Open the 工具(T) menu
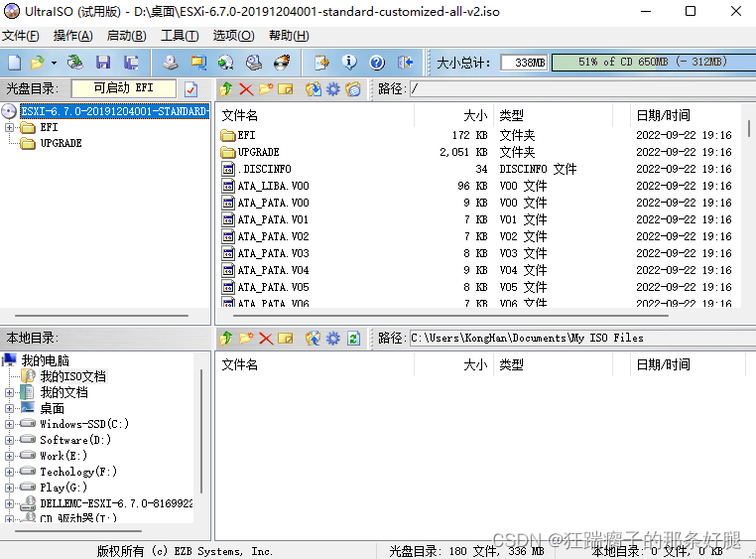Viewport: 756px width, 559px height. click(180, 36)
